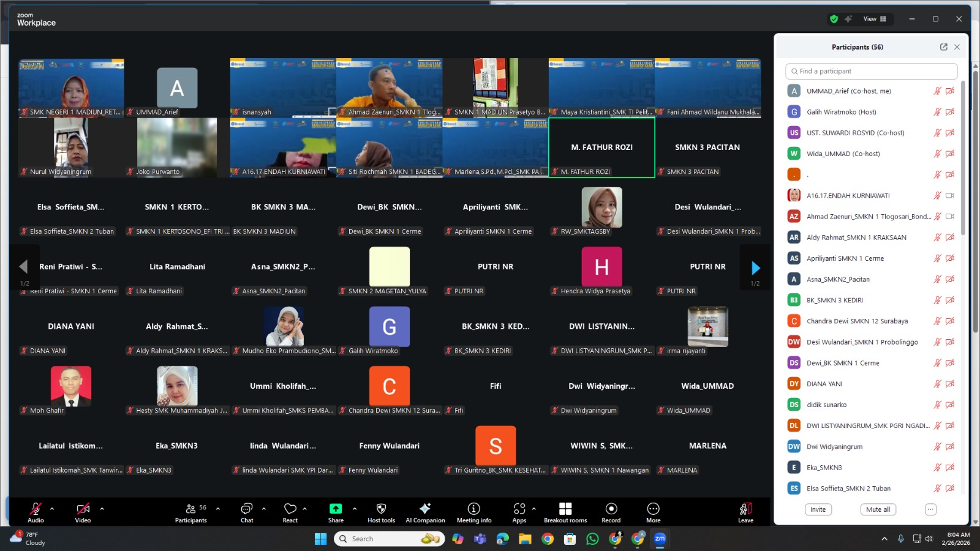
Task: Launch the AI Companion
Action: coord(425,509)
